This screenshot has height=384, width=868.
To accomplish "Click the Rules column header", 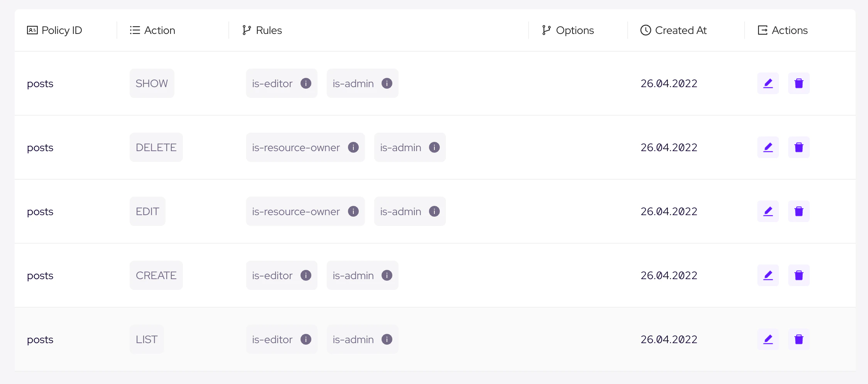I will [x=269, y=30].
